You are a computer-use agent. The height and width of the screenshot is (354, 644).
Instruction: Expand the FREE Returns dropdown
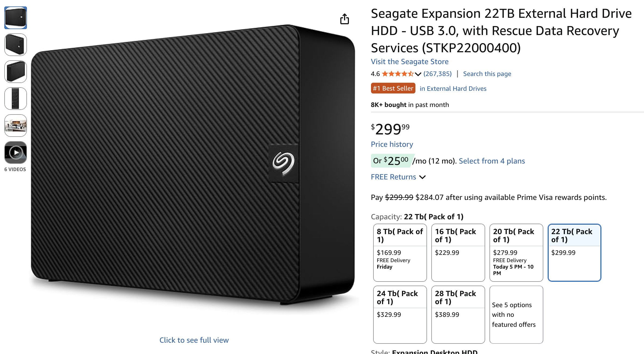click(422, 177)
